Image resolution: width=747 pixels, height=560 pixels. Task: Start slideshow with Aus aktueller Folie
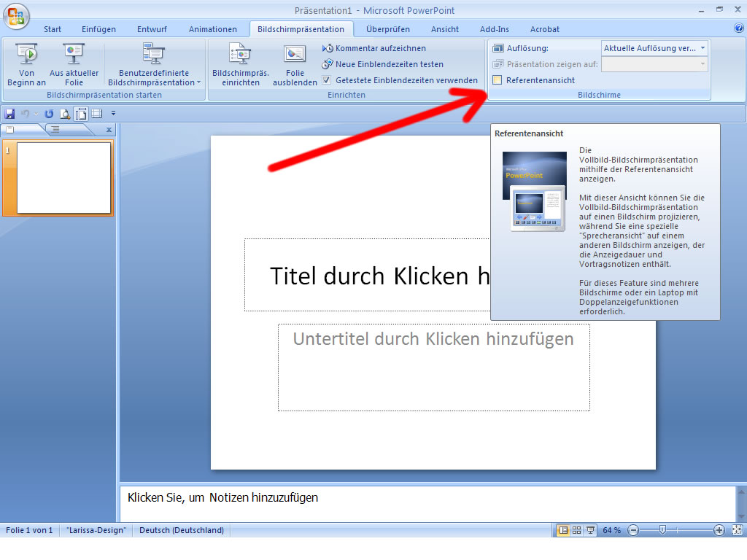(74, 65)
